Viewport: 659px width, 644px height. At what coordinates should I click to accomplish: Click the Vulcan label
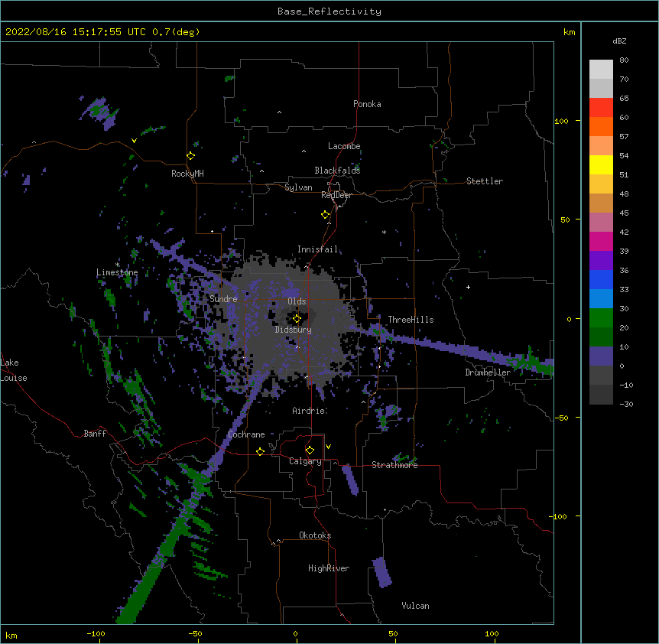click(415, 606)
